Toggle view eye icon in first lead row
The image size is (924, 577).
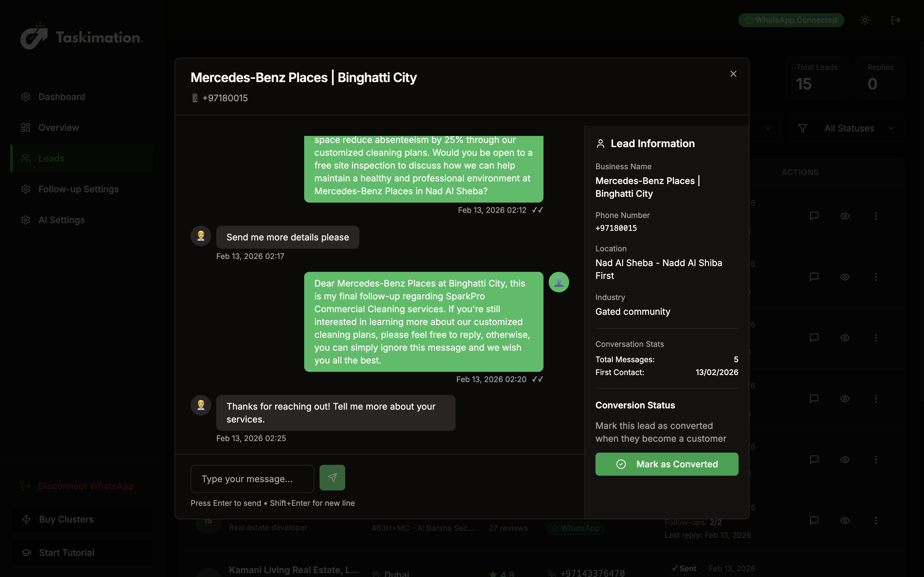(x=845, y=216)
